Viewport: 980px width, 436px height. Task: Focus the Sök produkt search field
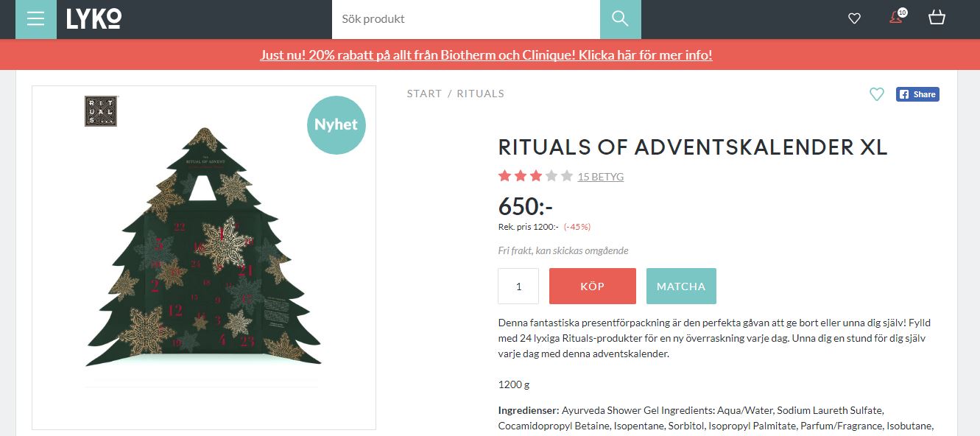(466, 19)
